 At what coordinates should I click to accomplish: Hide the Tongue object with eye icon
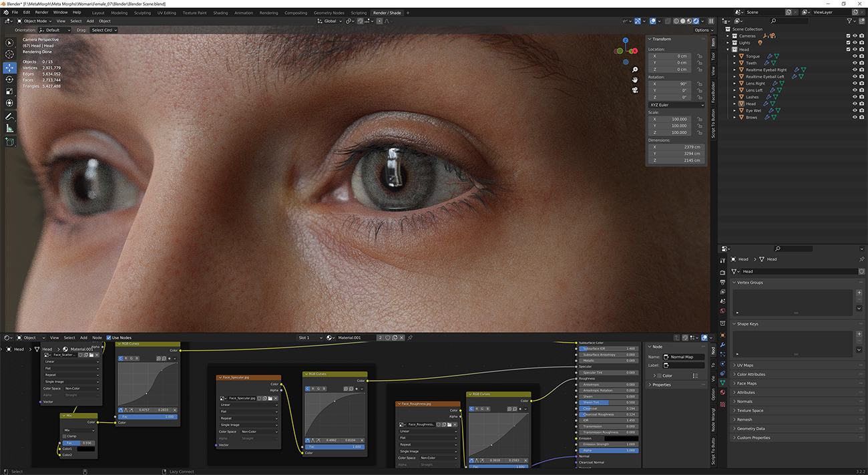(854, 56)
